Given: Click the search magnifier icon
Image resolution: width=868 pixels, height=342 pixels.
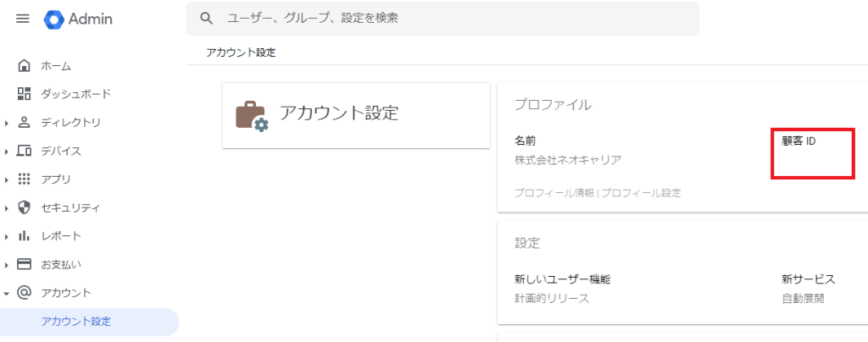Looking at the screenshot, I should click(x=206, y=18).
